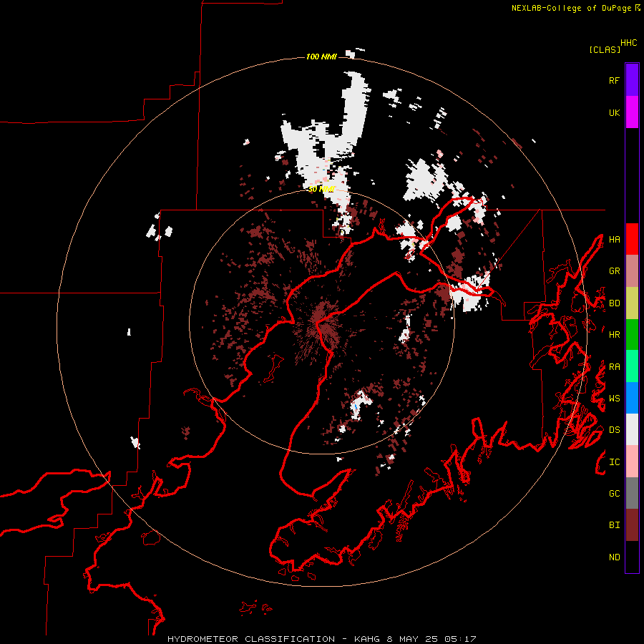Click the BD legend label
Viewport: 644px width, 644px height.
[x=614, y=303]
